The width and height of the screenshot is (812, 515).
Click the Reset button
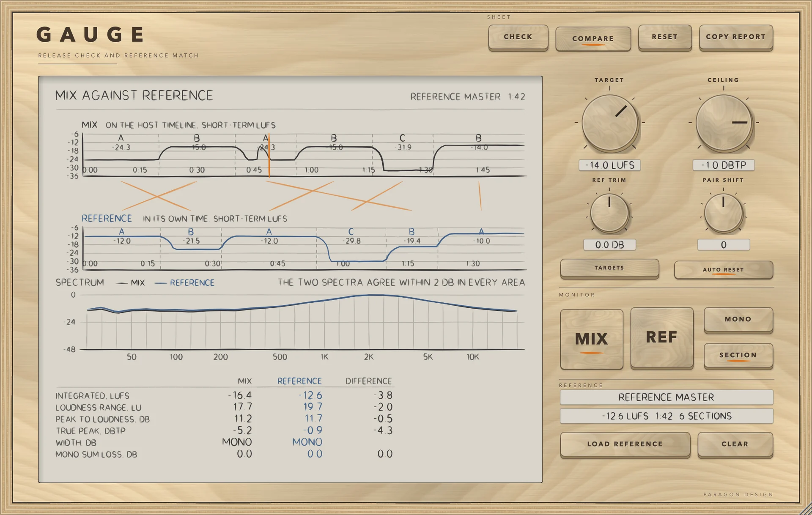(x=665, y=37)
